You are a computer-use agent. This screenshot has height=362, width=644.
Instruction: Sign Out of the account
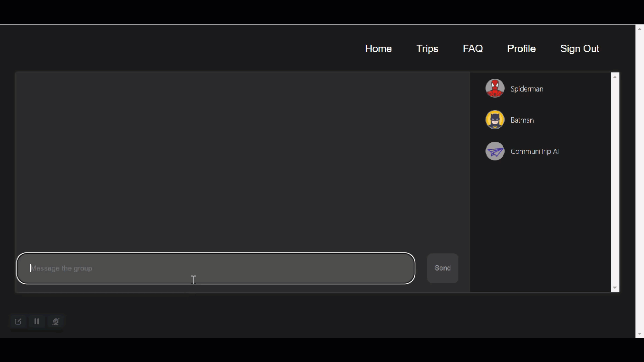pyautogui.click(x=580, y=48)
